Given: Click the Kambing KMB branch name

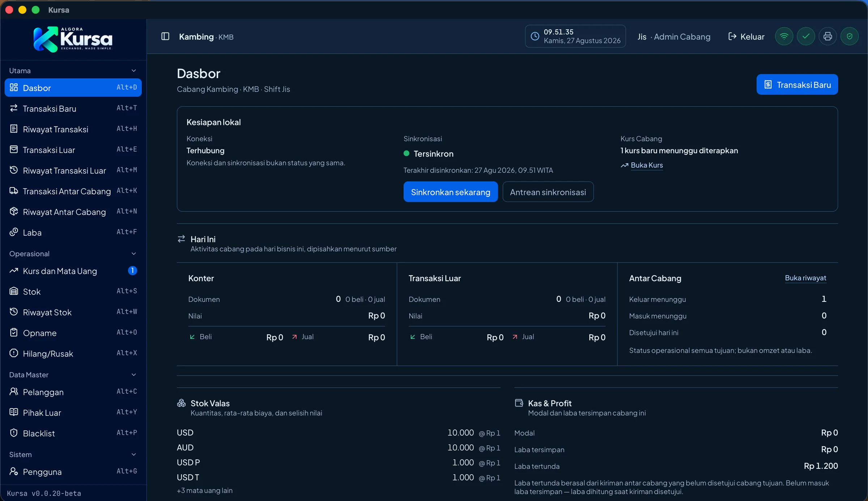Looking at the screenshot, I should [206, 37].
